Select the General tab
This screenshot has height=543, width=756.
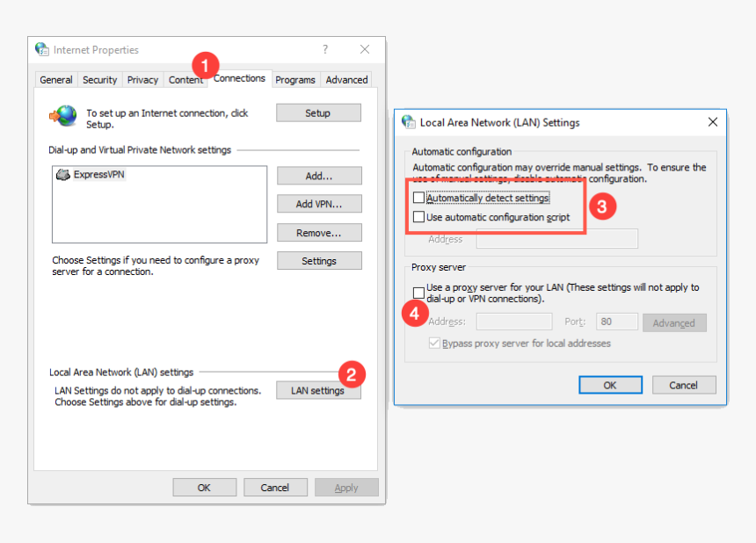[55, 79]
